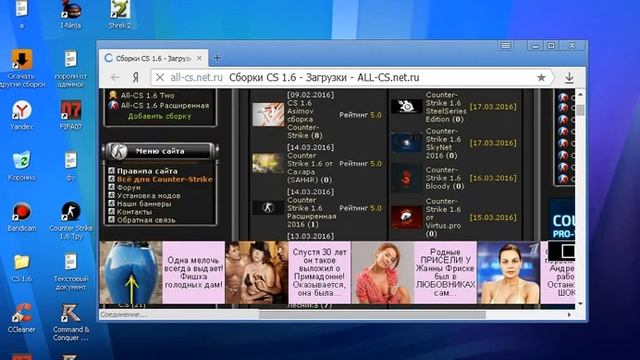Open a new browser tab
The height and width of the screenshot is (360, 640).
(217, 58)
